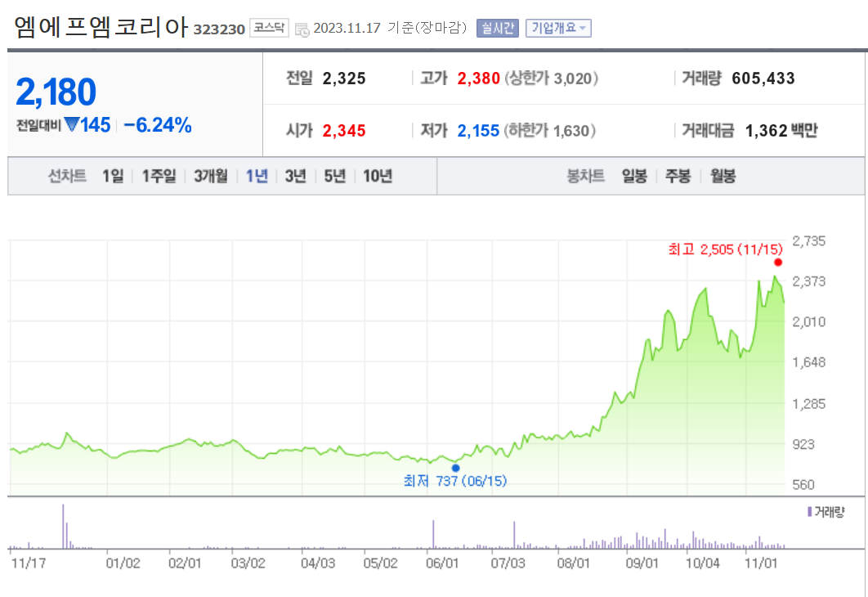Click the calendar clock icon beside the date

point(302,29)
